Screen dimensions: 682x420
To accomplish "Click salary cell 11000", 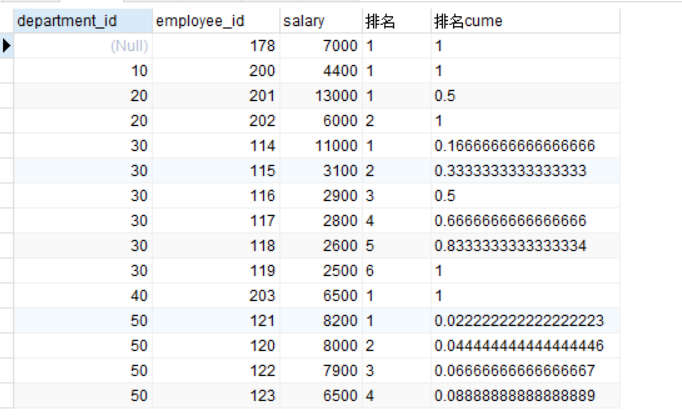I will (321, 146).
